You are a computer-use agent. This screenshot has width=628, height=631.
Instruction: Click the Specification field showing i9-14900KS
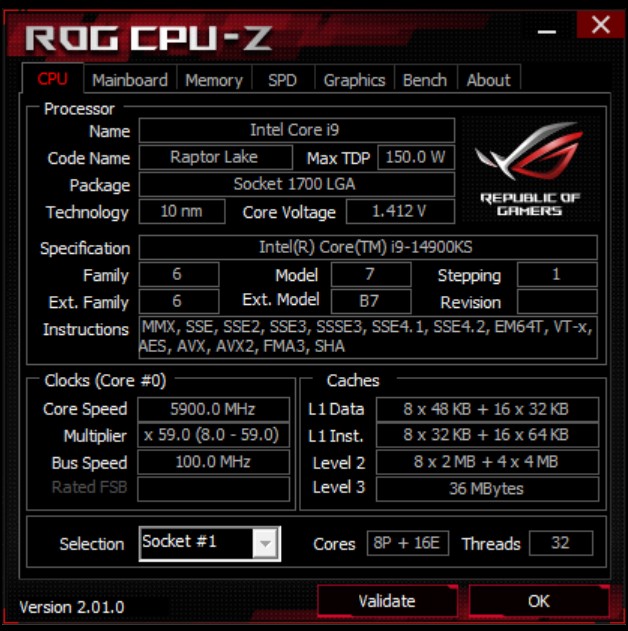point(368,247)
